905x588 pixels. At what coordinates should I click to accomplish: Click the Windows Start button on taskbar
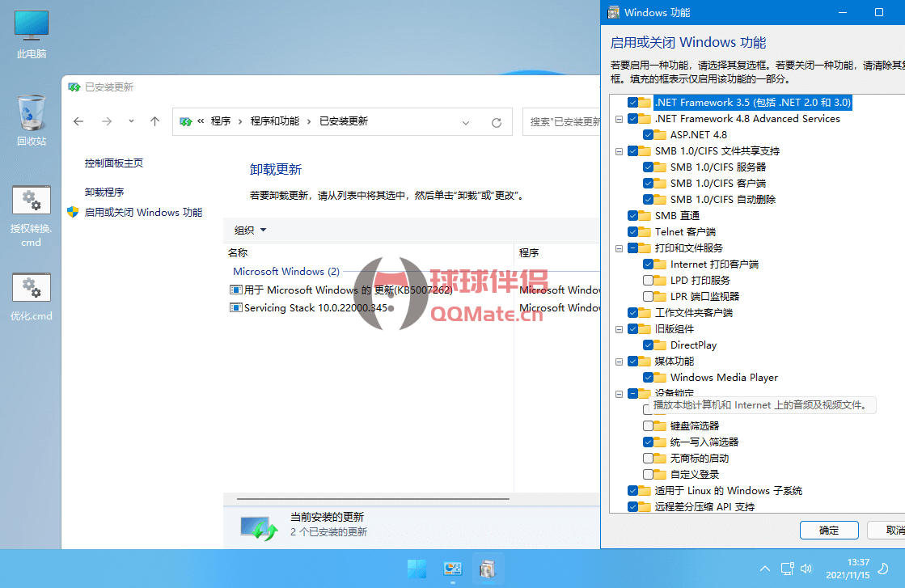418,569
